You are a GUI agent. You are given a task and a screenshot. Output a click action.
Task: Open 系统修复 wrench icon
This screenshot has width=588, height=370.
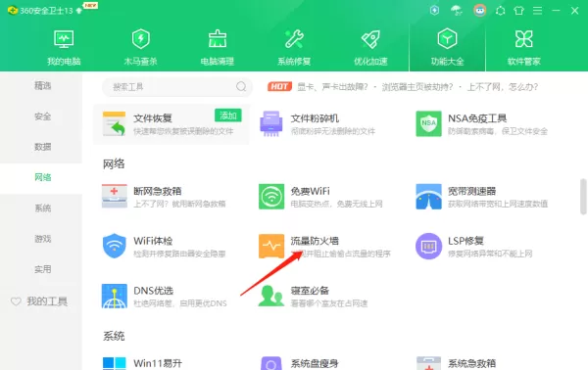pos(294,39)
